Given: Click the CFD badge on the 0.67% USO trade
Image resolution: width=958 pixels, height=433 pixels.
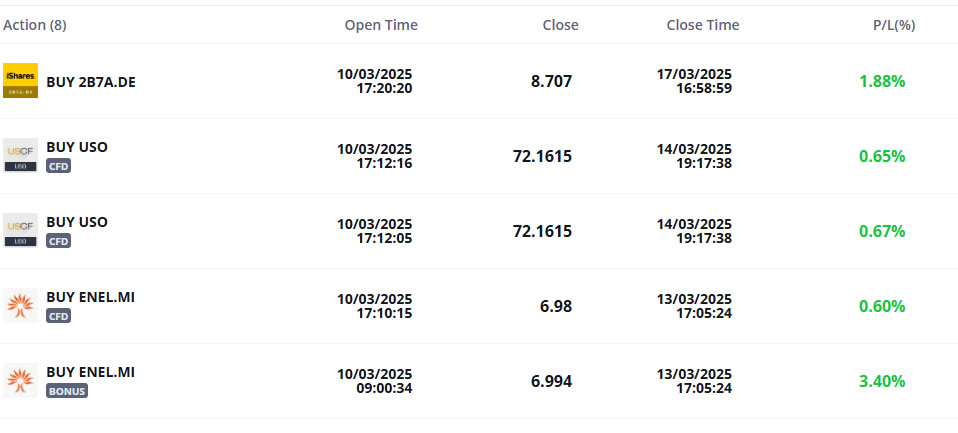Looking at the screenshot, I should (x=59, y=241).
